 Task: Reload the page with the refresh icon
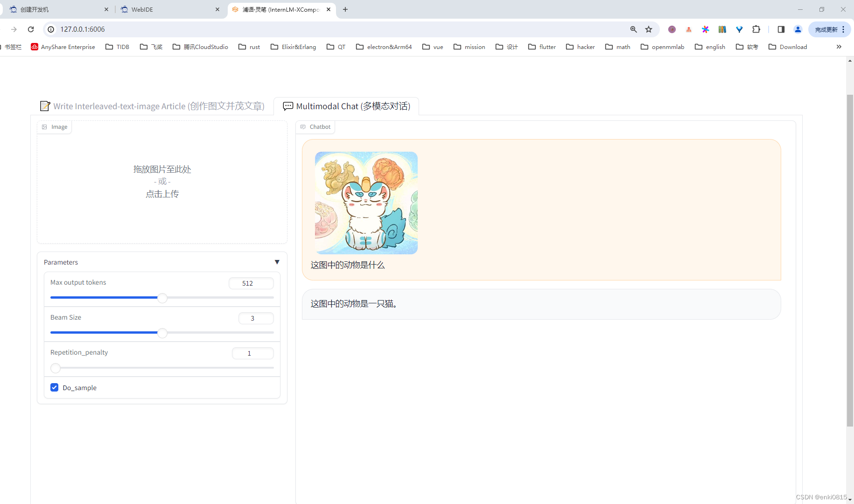coord(31,29)
